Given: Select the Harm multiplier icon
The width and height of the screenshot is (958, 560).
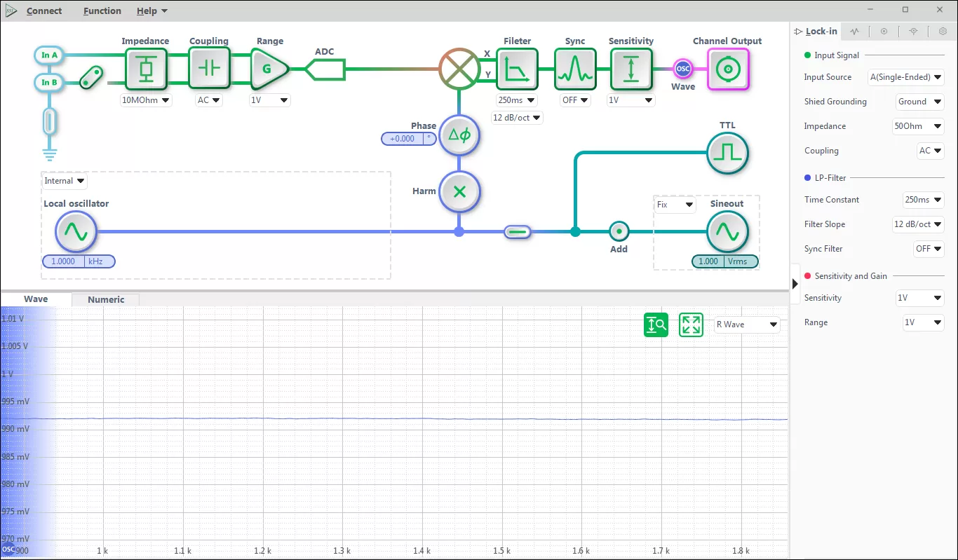Looking at the screenshot, I should click(459, 191).
